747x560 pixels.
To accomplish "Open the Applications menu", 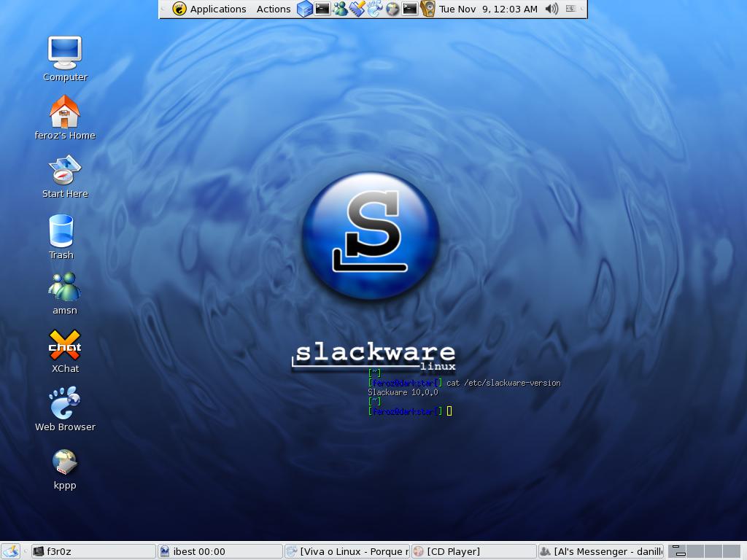I will [x=209, y=9].
